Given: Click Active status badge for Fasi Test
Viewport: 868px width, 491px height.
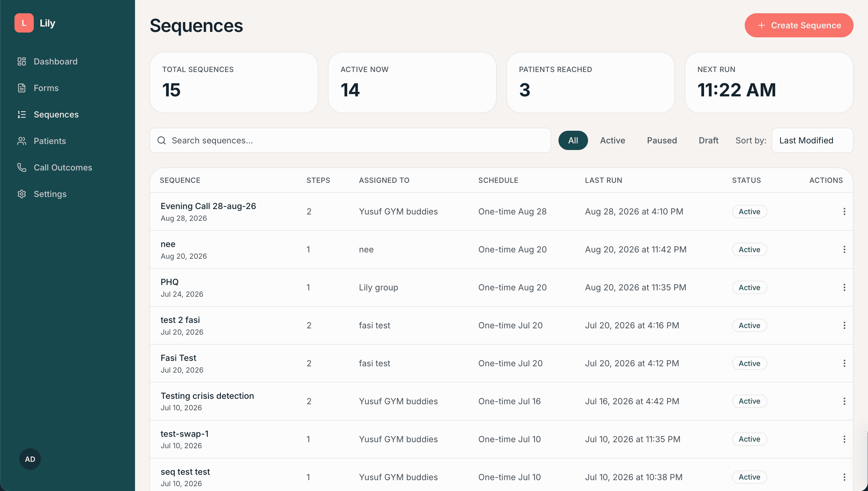Looking at the screenshot, I should [x=749, y=363].
